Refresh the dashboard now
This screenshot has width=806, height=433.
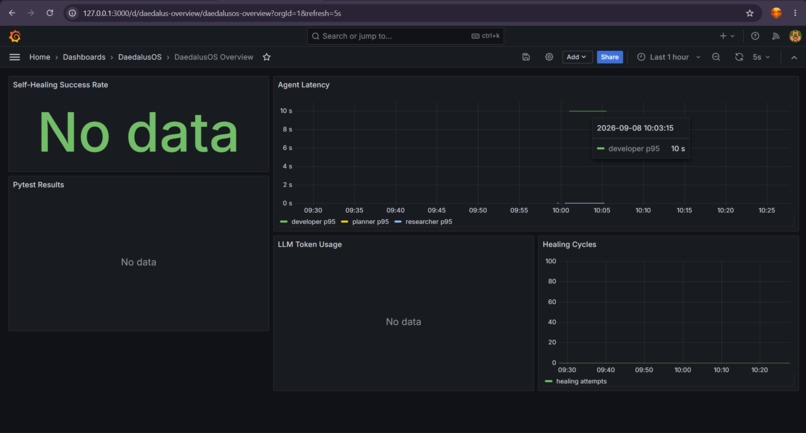point(739,57)
